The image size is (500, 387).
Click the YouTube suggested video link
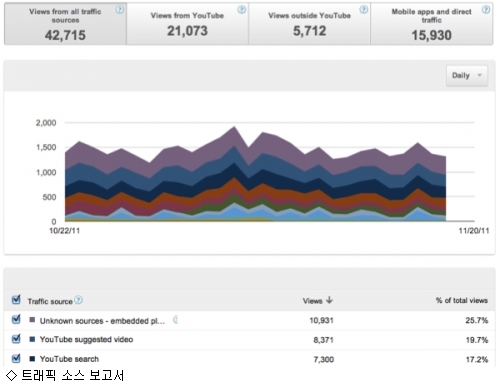tap(86, 340)
